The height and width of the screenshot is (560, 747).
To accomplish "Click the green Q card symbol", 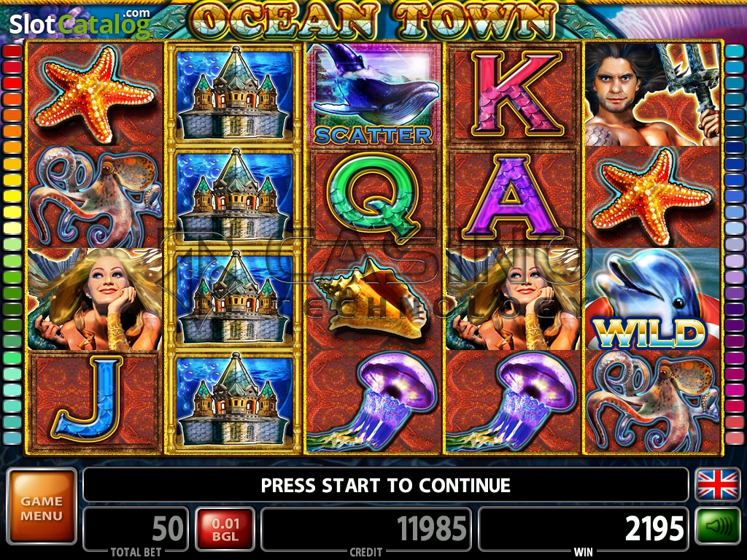I will pyautogui.click(x=373, y=197).
